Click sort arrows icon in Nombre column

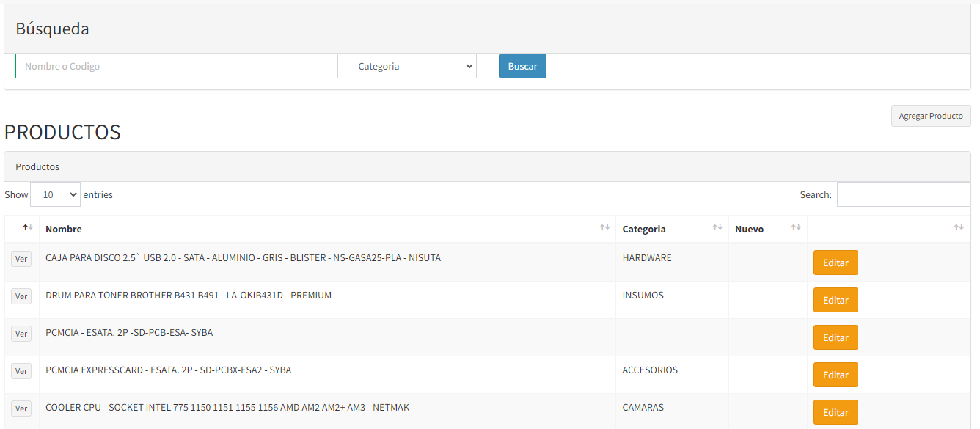(x=604, y=228)
